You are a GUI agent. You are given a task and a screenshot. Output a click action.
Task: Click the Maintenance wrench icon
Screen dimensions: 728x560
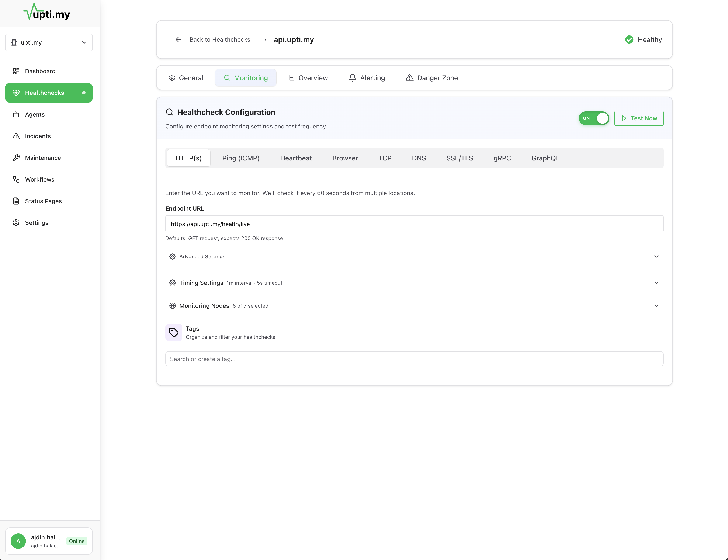point(16,158)
